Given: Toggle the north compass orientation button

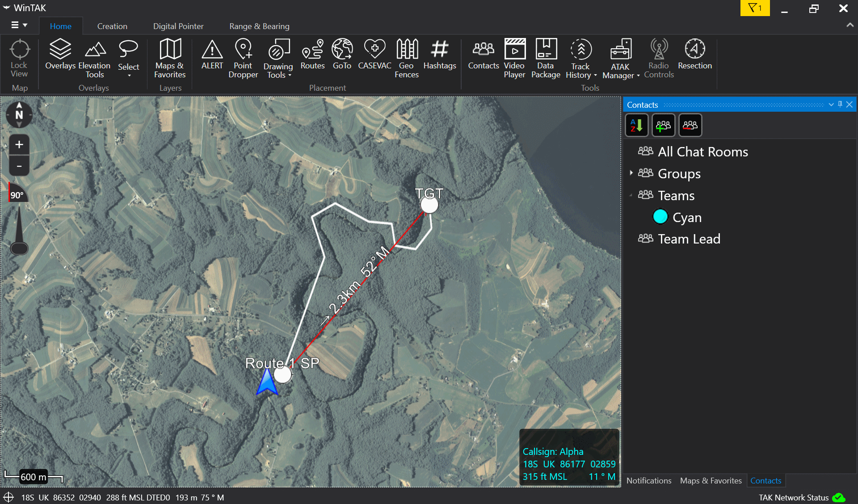Looking at the screenshot, I should point(19,114).
